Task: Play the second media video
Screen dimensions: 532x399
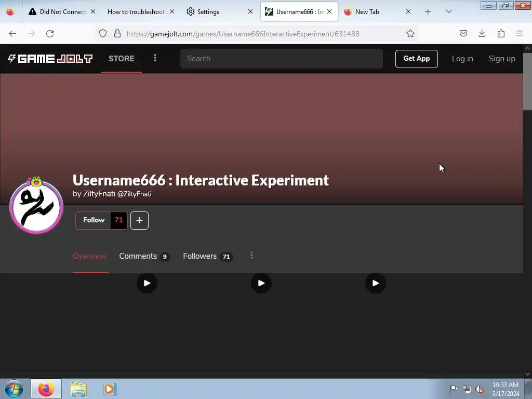Action: 261,283
